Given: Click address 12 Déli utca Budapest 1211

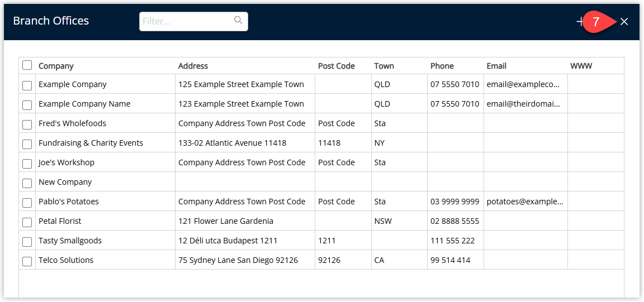Looking at the screenshot, I should coord(228,241).
